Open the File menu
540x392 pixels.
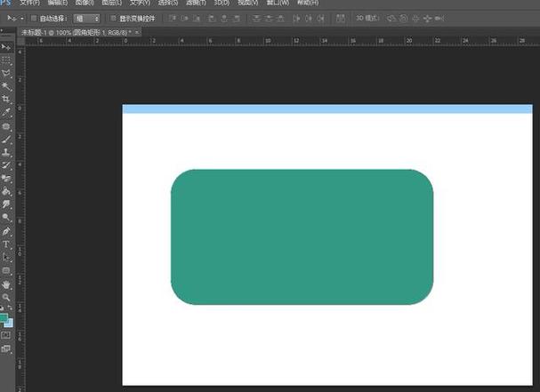29,4
